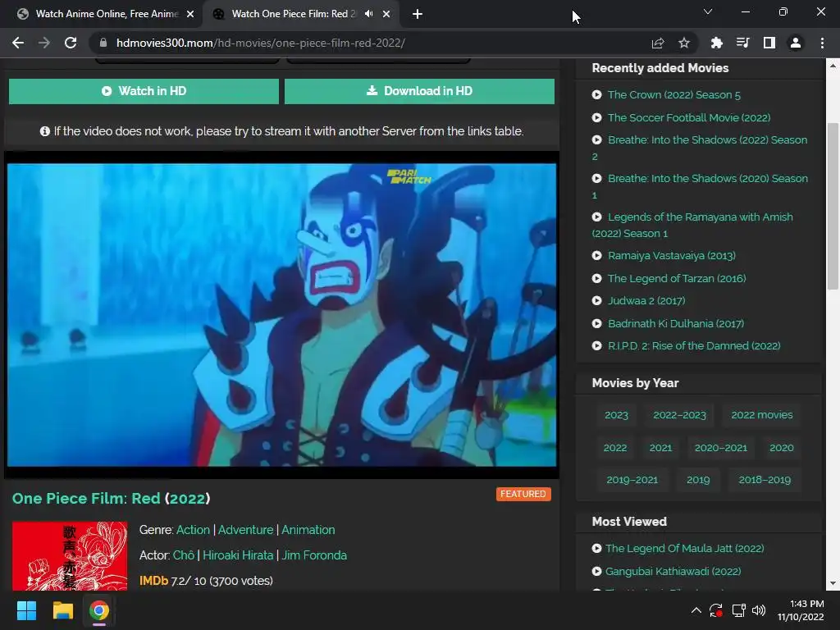Open the Animation genre link
This screenshot has height=630, width=840.
click(308, 530)
